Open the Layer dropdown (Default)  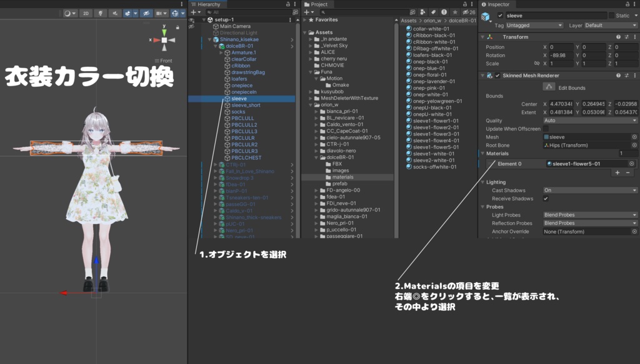pyautogui.click(x=611, y=25)
